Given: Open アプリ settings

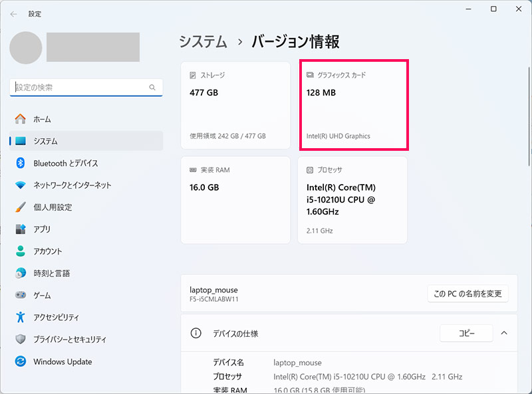Looking at the screenshot, I should tap(86, 229).
